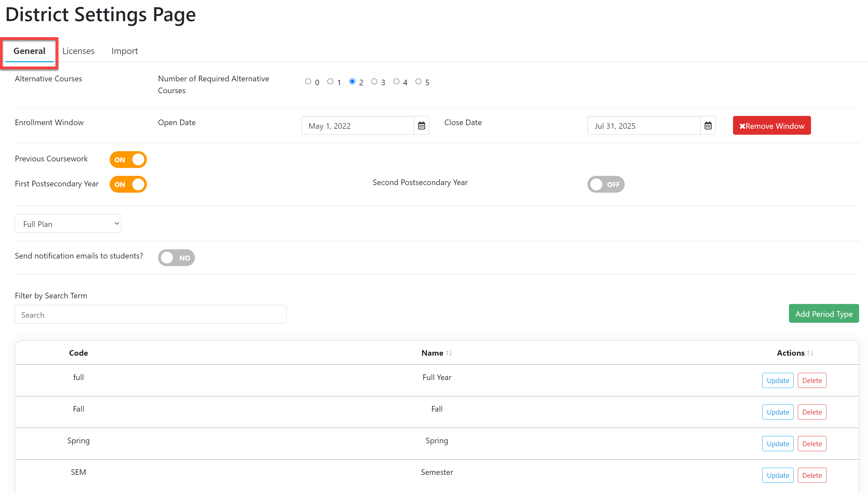The image size is (868, 493).
Task: Click the District Settings Page heading
Action: tap(100, 15)
